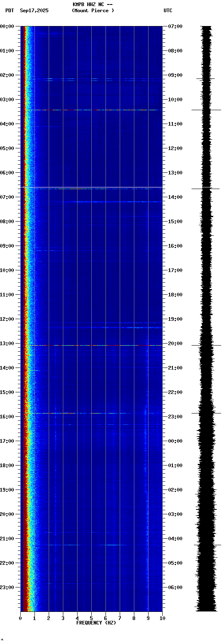Click the 'FREQUENCY (HZ)' axis label
The image size is (224, 644).
[x=96, y=623]
